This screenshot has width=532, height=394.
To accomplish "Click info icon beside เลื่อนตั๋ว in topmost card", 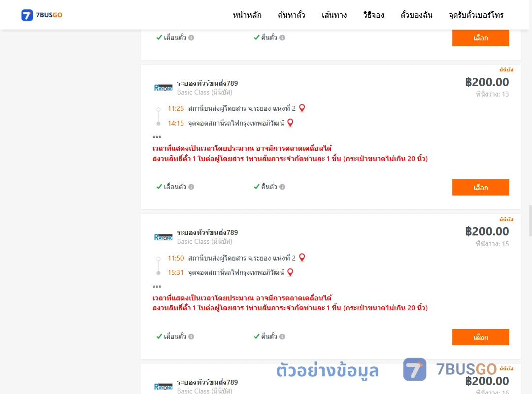I will click(191, 37).
